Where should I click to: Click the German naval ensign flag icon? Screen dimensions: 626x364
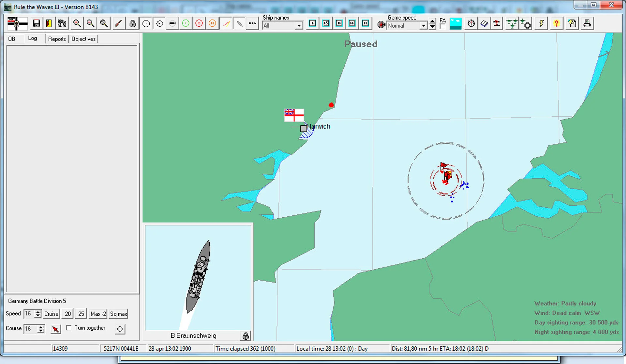[x=17, y=23]
